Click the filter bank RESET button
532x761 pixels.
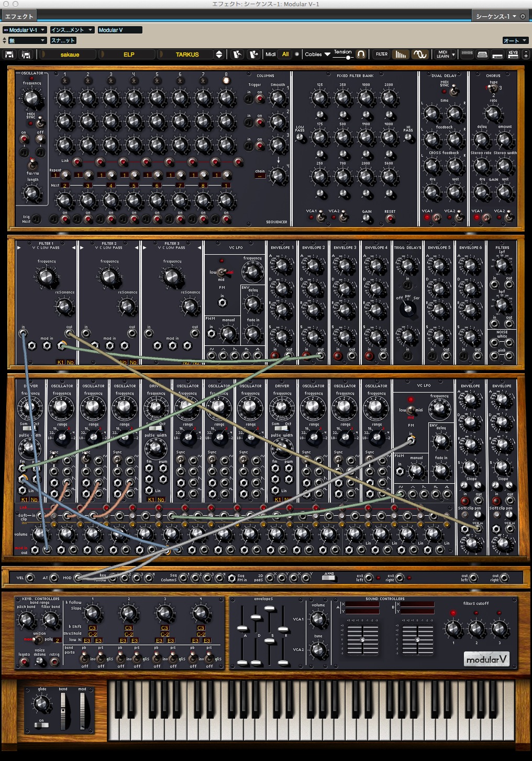pyautogui.click(x=390, y=219)
